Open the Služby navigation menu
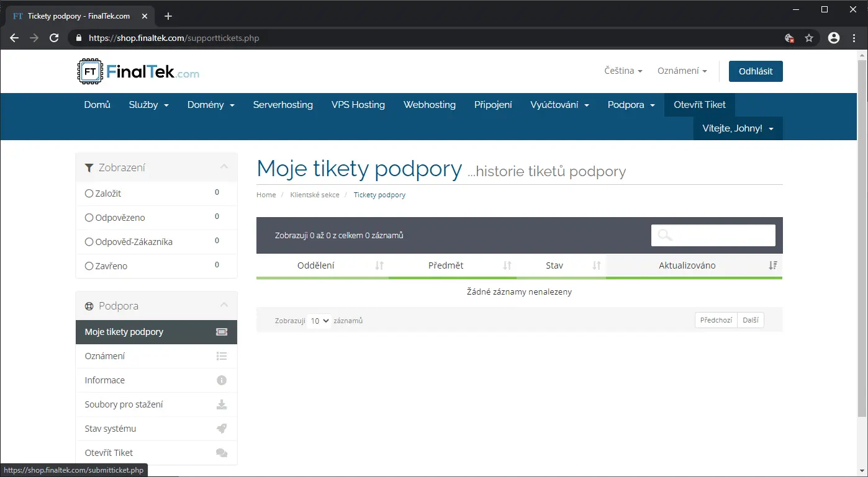Image resolution: width=868 pixels, height=477 pixels. (148, 105)
